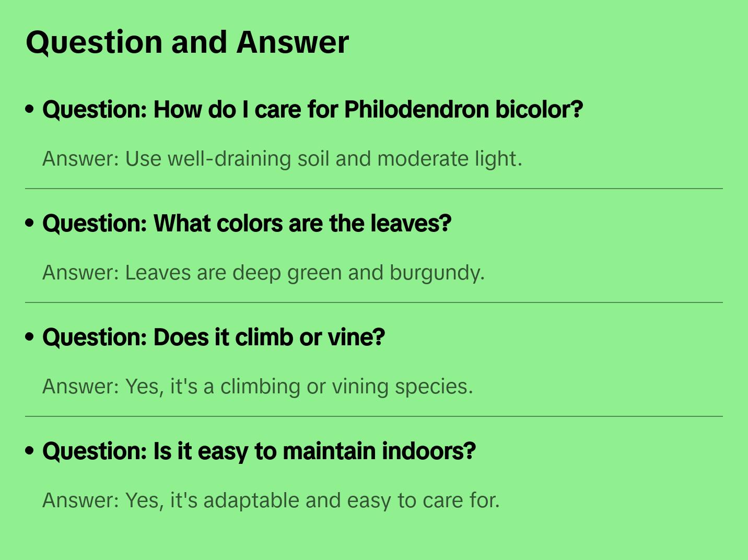The height and width of the screenshot is (560, 748).
Task: Select the "What colors are the leaves?" question
Action: coord(247,224)
